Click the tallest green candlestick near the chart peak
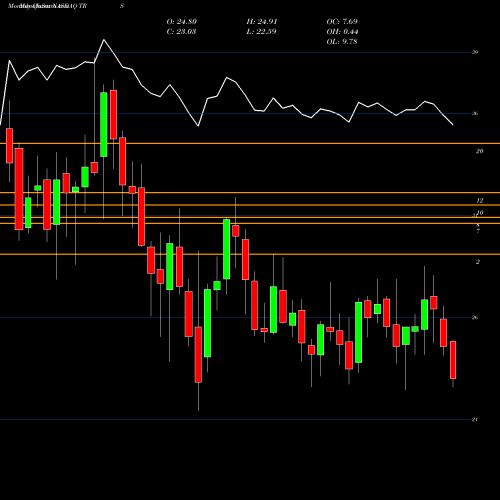The width and height of the screenshot is (500, 500). click(104, 124)
